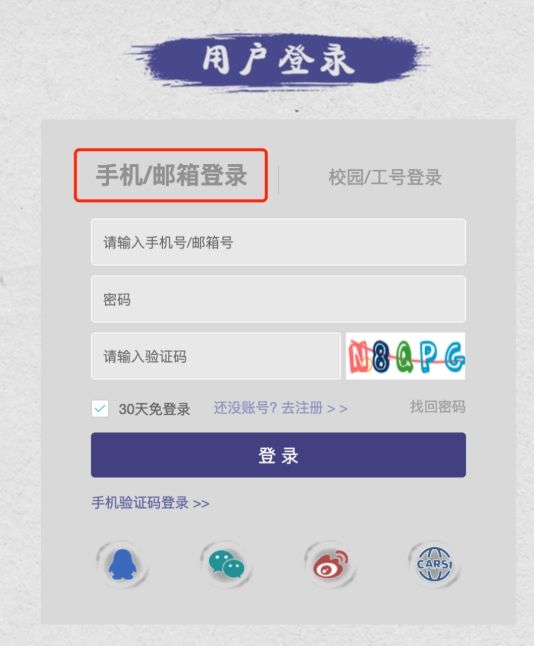Click the 用户登录 brush-stroke banner

[x=279, y=61]
